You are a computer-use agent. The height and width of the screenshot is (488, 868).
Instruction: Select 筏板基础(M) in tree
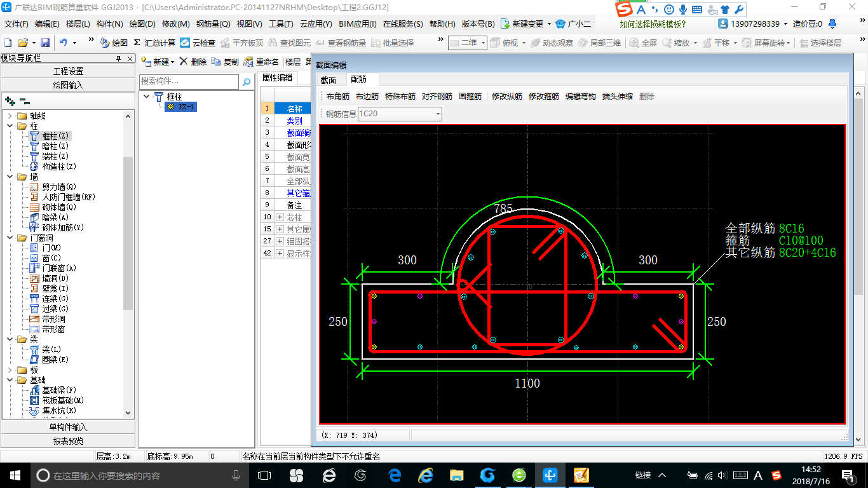tap(62, 400)
